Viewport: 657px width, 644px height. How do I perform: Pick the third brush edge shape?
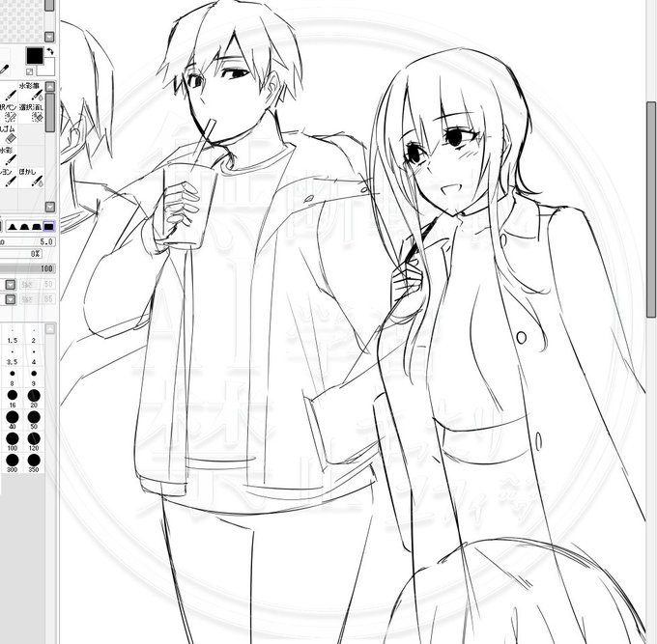37,227
